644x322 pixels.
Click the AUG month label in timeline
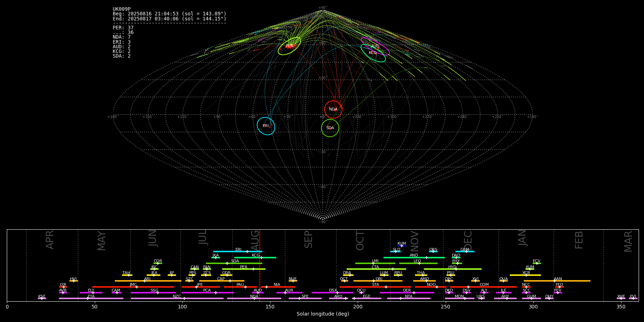pyautogui.click(x=255, y=240)
